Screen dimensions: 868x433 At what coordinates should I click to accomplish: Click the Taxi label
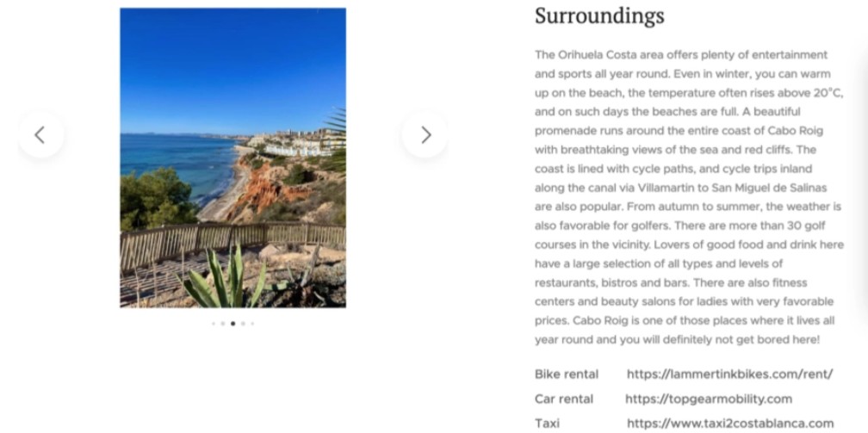[547, 424]
